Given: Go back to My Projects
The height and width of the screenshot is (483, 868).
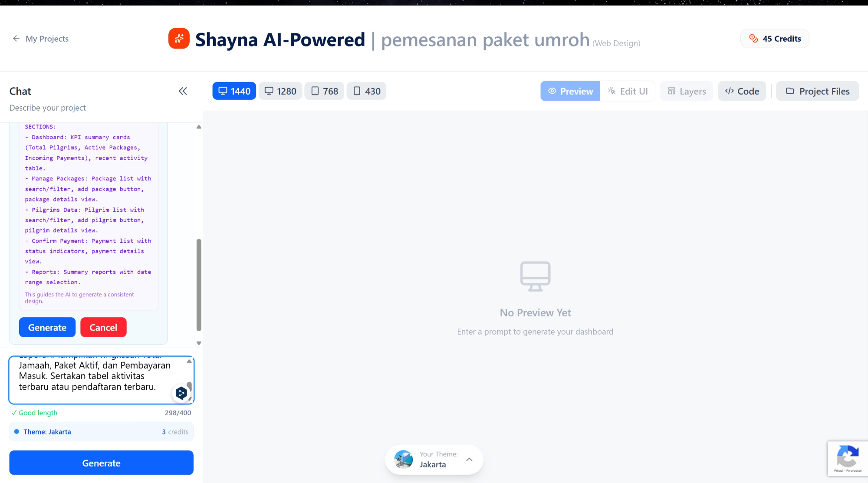Looking at the screenshot, I should click(x=40, y=38).
